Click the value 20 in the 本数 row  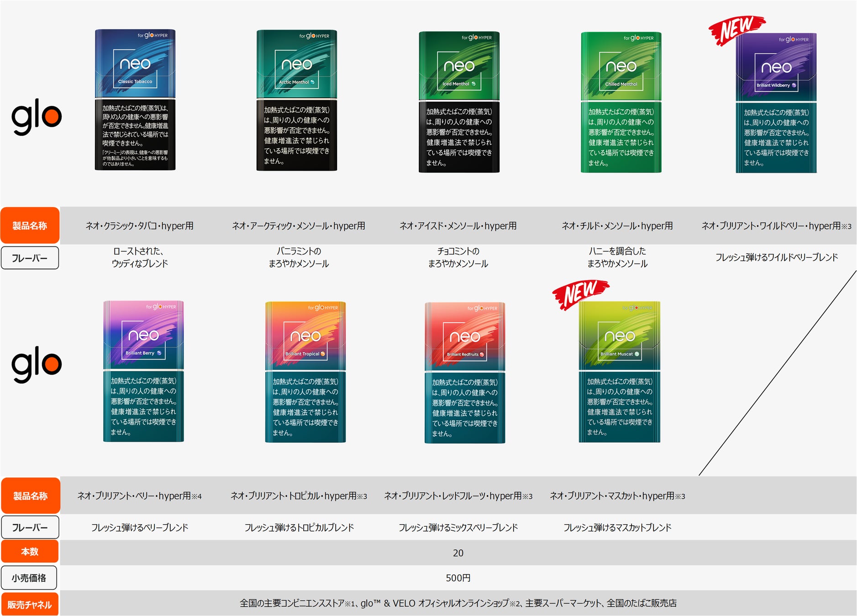pyautogui.click(x=458, y=553)
